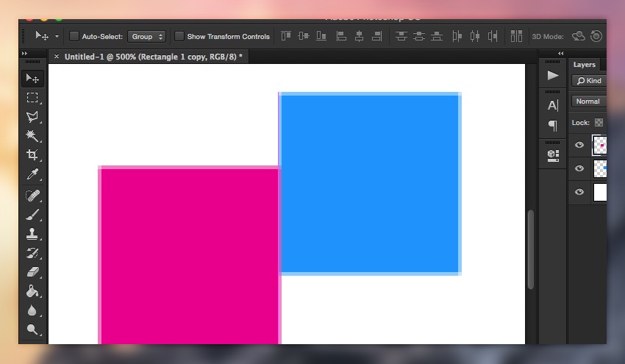This screenshot has height=364, width=625.
Task: Open the Kind layer filter dropdown
Action: 589,81
